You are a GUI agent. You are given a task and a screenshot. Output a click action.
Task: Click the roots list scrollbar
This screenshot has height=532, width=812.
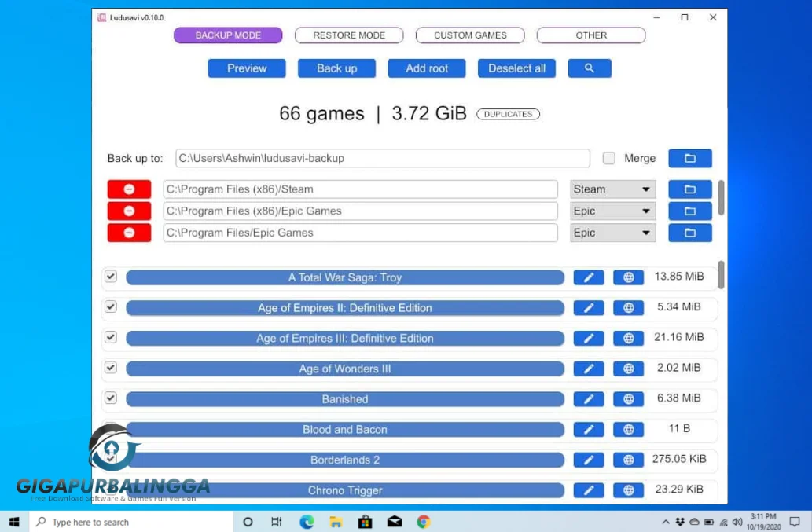721,198
